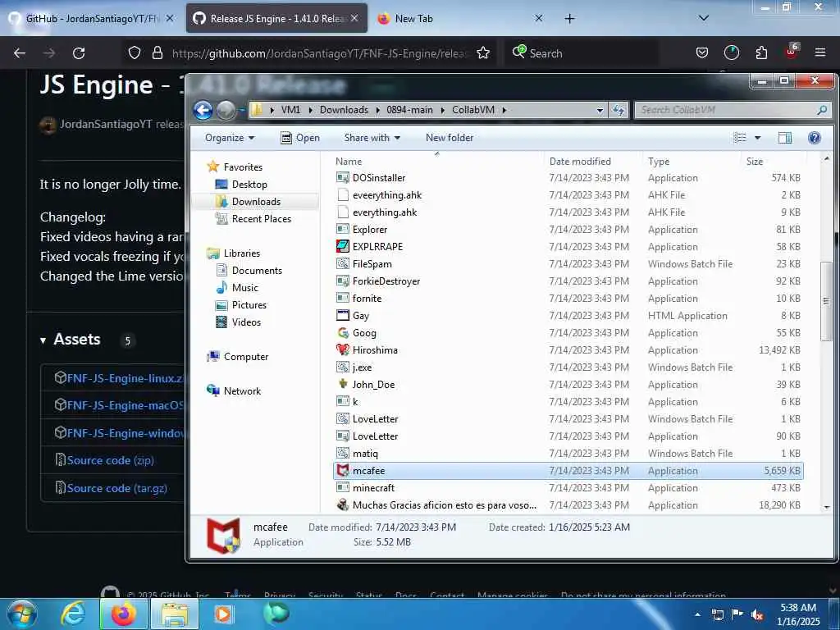Select the DOSinstaller file icon
The image size is (840, 630).
[343, 178]
